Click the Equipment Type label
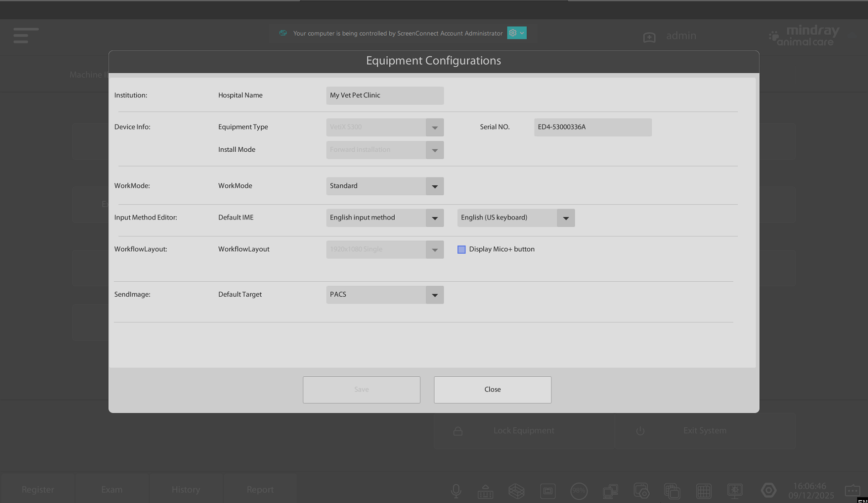Image resolution: width=868 pixels, height=503 pixels. click(243, 127)
